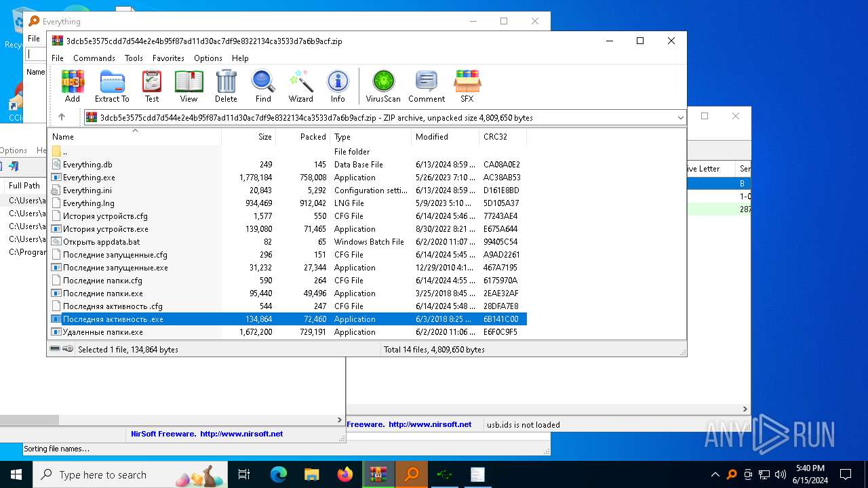Select История устройств.cfg file

tap(288, 216)
